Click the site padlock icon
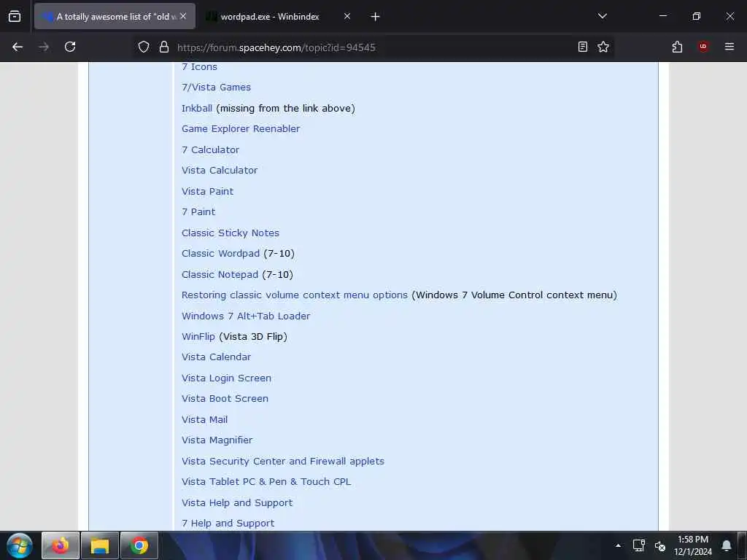The height and width of the screenshot is (560, 747). pos(164,47)
